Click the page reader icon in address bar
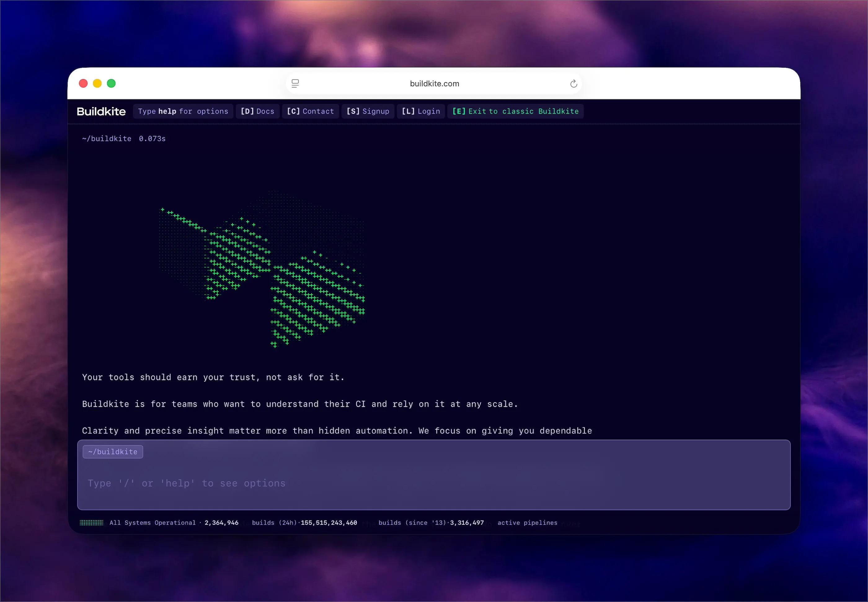Viewport: 868px width, 602px height. tap(295, 83)
